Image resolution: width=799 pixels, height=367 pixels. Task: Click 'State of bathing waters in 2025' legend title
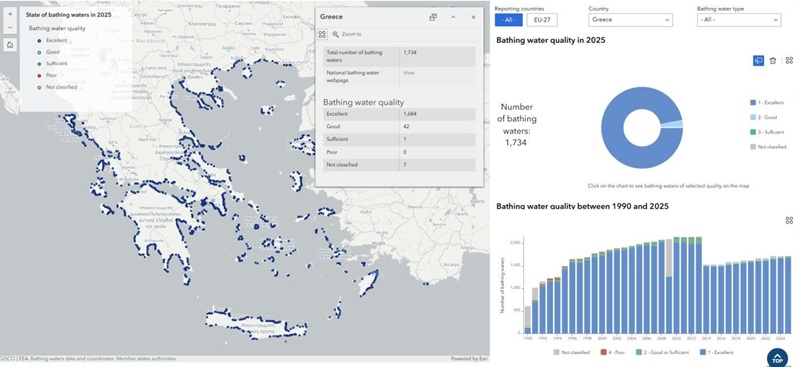pos(69,15)
